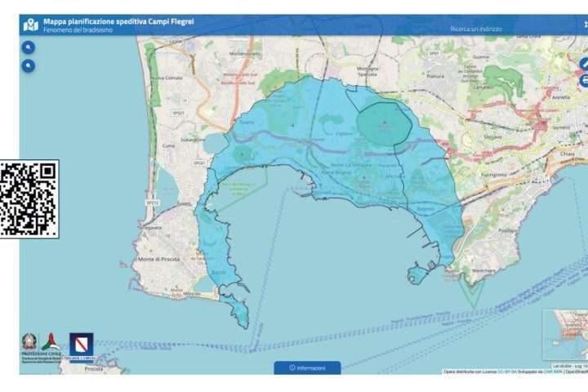Click the Mappa pianificazione speditiva title
This screenshot has height=392, width=588.
click(118, 22)
